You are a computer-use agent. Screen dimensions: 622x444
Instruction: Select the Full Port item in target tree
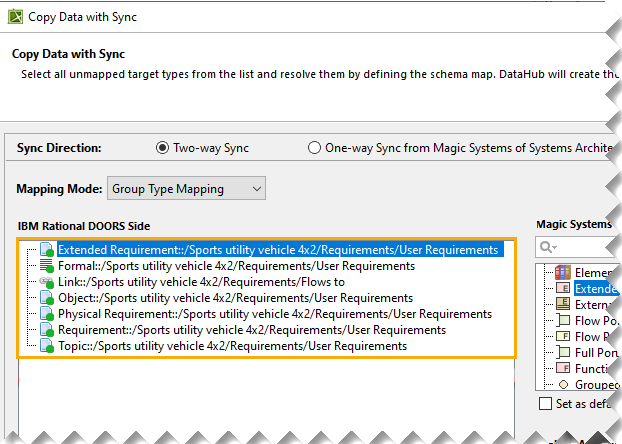(x=596, y=352)
